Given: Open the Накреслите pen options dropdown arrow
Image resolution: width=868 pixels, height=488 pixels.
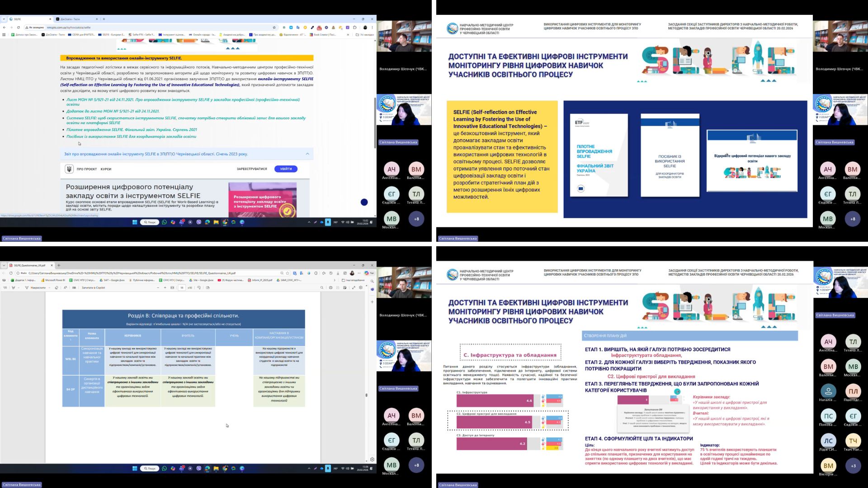Looking at the screenshot, I should (x=49, y=287).
